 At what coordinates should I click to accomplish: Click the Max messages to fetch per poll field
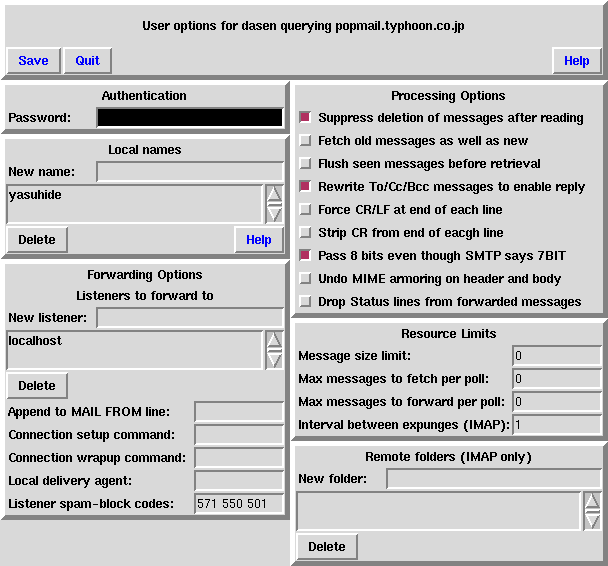[x=557, y=378]
